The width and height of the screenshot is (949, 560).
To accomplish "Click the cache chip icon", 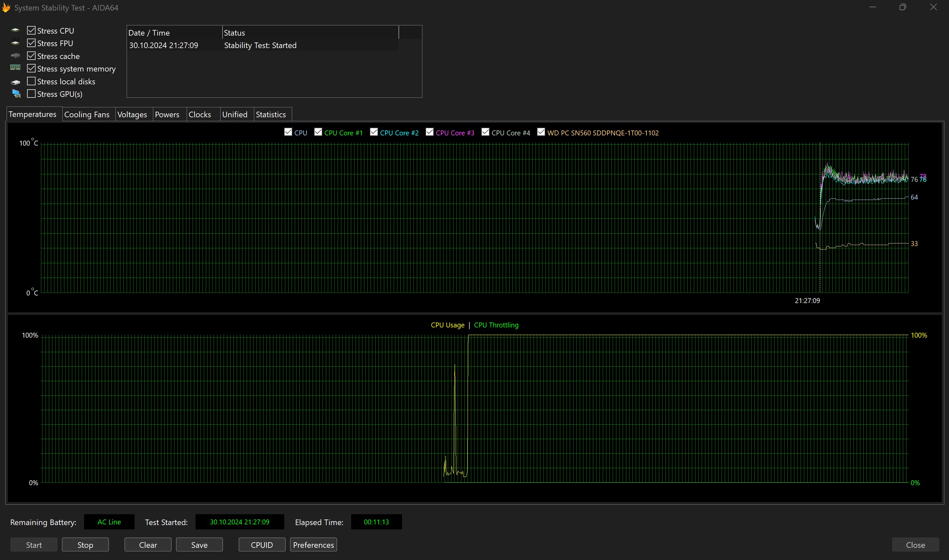I will click(x=15, y=56).
